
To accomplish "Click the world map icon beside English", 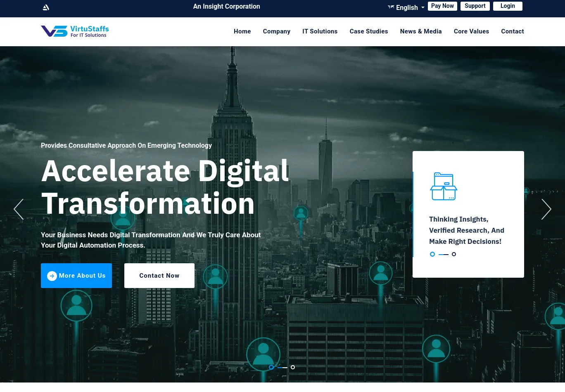I will click(391, 7).
